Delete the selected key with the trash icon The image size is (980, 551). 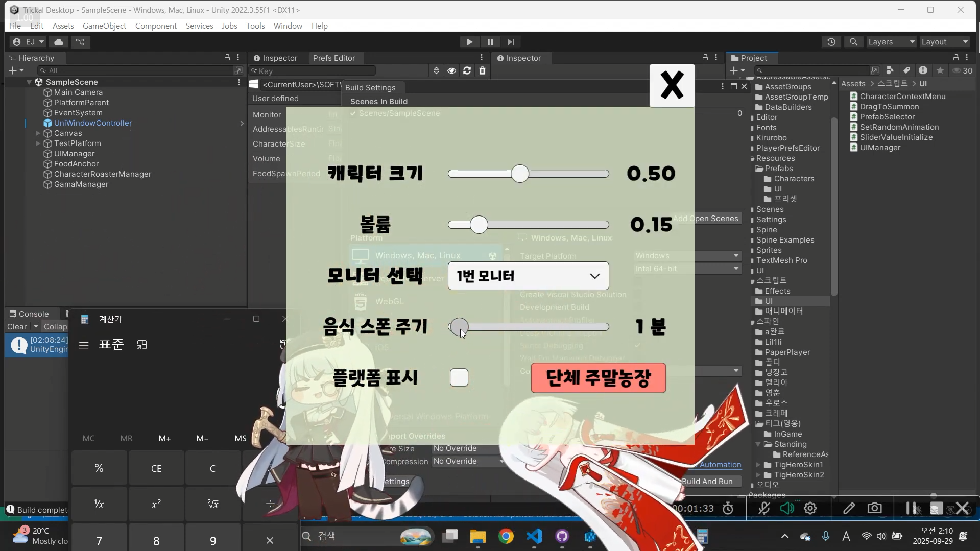482,70
